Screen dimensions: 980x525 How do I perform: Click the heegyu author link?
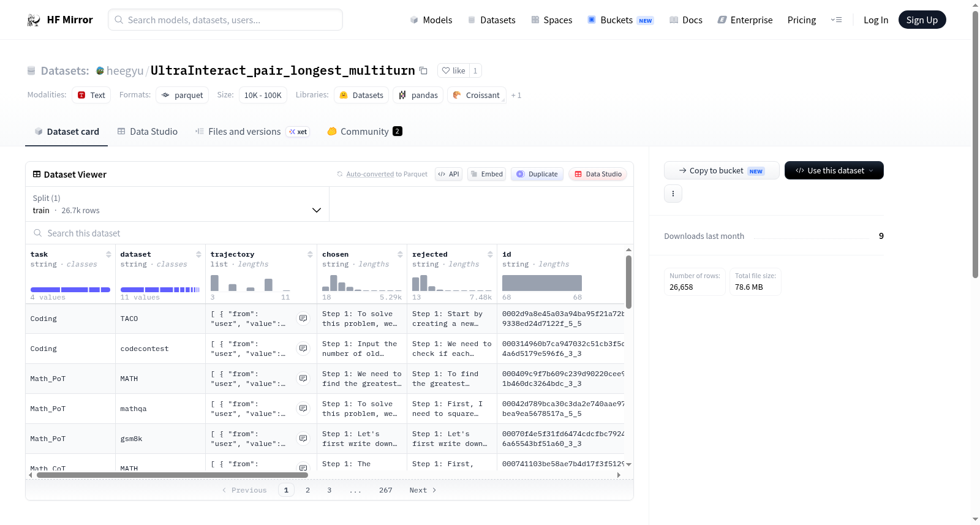125,71
